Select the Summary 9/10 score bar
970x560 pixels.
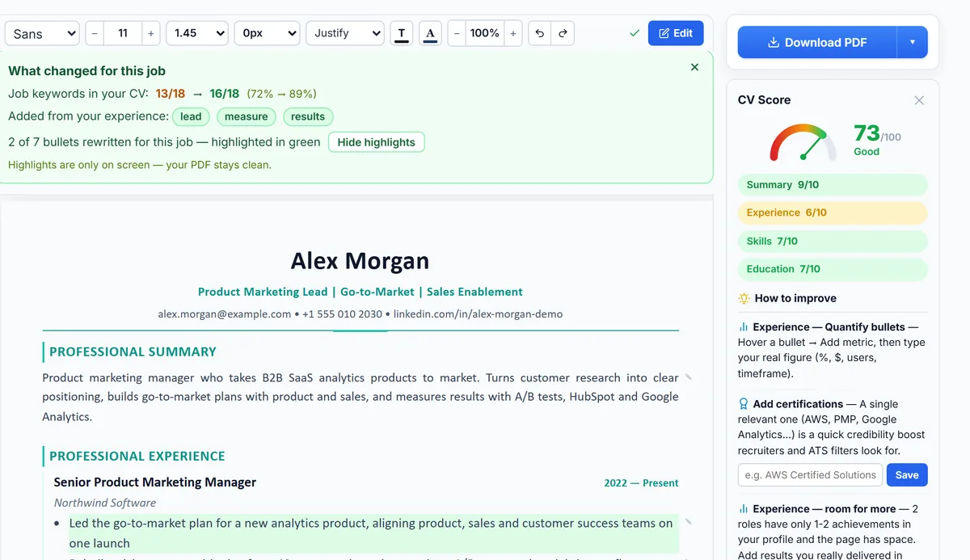pos(833,185)
